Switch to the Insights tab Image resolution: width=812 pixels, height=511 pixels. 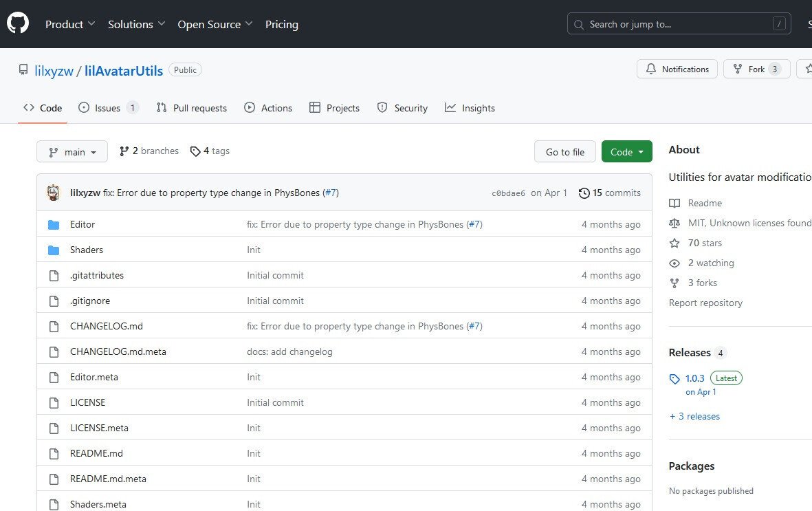[x=470, y=108]
